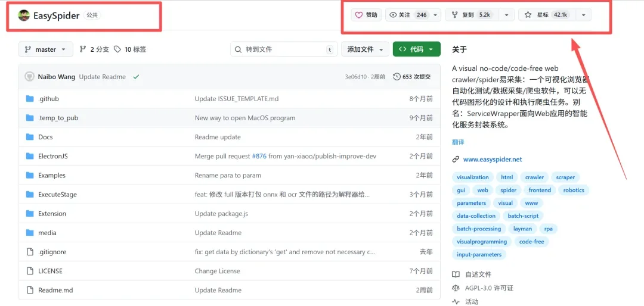Click the .gitignore file icon
This screenshot has width=644, height=306.
coord(30,252)
